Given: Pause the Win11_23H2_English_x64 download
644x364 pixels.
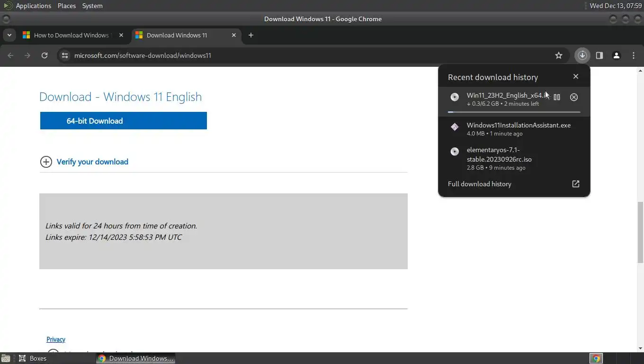Looking at the screenshot, I should click(557, 97).
